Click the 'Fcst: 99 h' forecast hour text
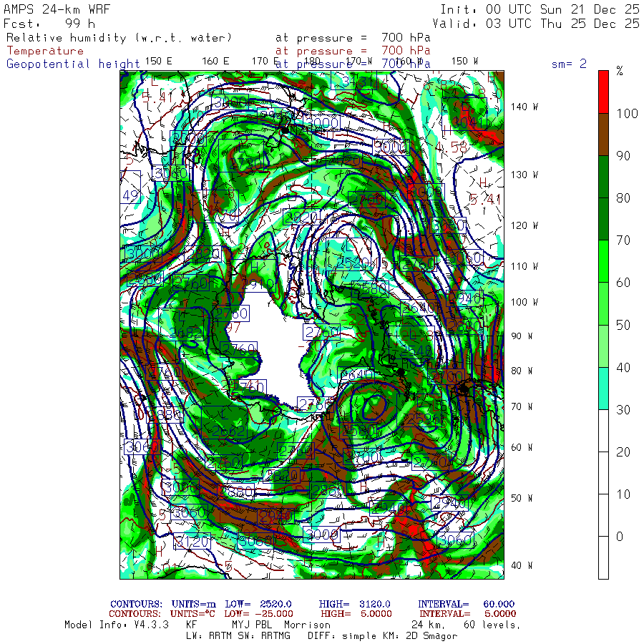 click(49, 24)
